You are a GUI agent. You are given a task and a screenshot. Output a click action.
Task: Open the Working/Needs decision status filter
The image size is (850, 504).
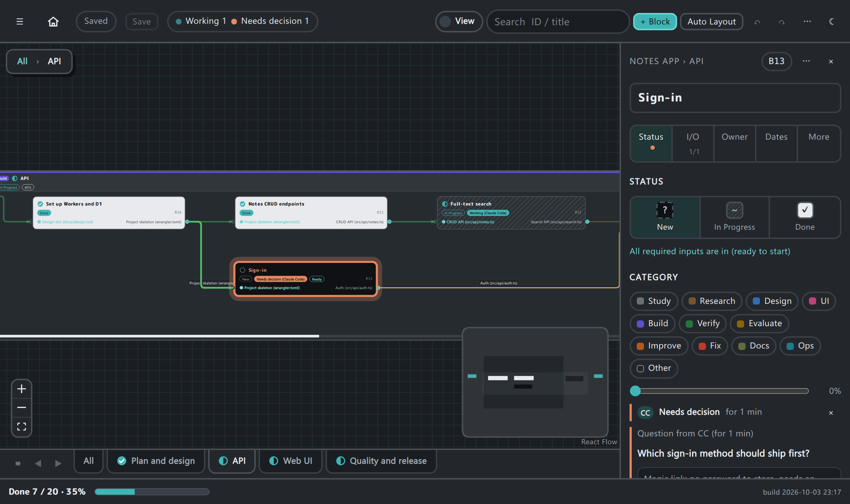(x=242, y=22)
